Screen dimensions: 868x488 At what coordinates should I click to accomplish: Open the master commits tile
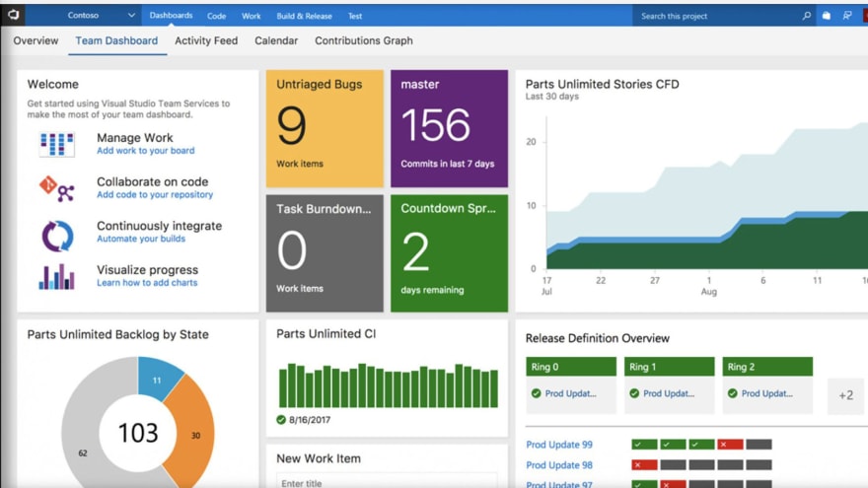coord(449,128)
